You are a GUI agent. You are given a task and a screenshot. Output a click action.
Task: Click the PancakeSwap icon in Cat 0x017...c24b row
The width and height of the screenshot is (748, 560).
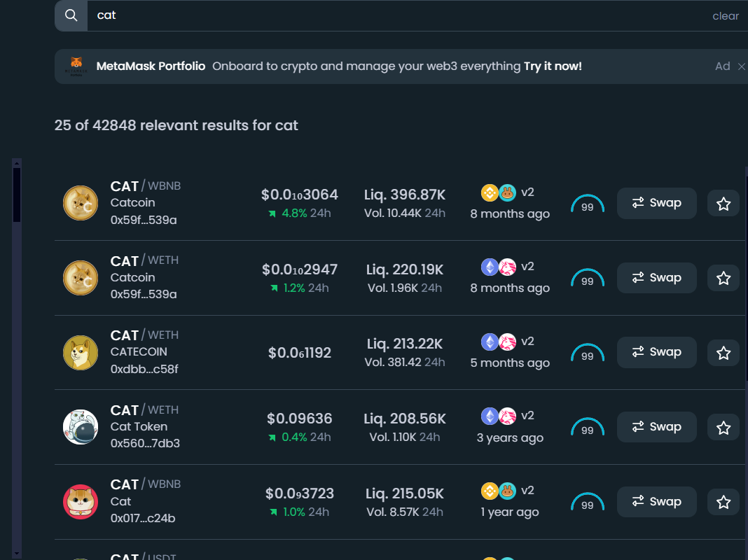508,491
